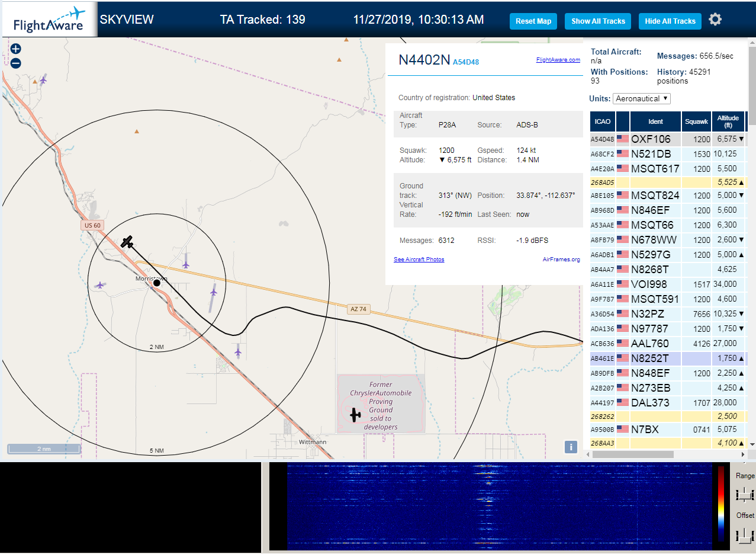The width and height of the screenshot is (756, 554).
Task: Select the black aircraft icon trailing the track near US 60
Action: click(x=127, y=241)
